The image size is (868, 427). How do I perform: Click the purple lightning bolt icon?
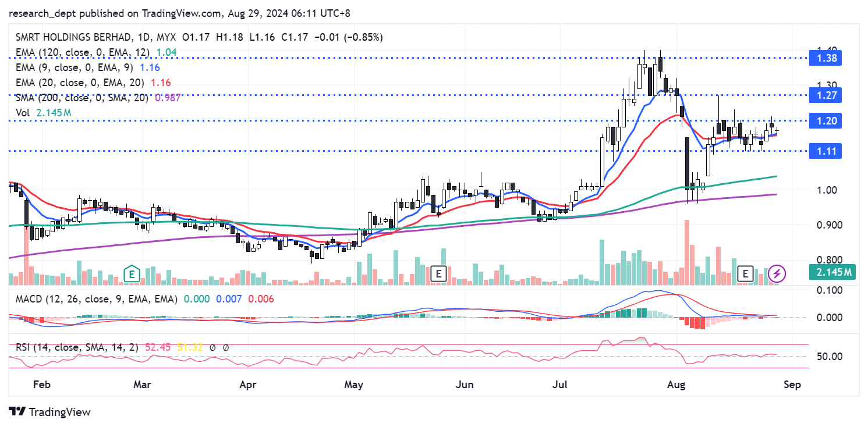tap(777, 273)
